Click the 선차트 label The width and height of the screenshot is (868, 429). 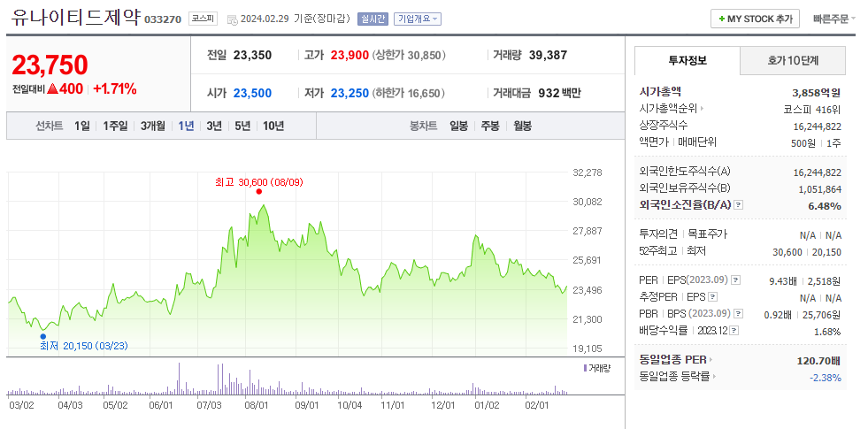point(50,126)
